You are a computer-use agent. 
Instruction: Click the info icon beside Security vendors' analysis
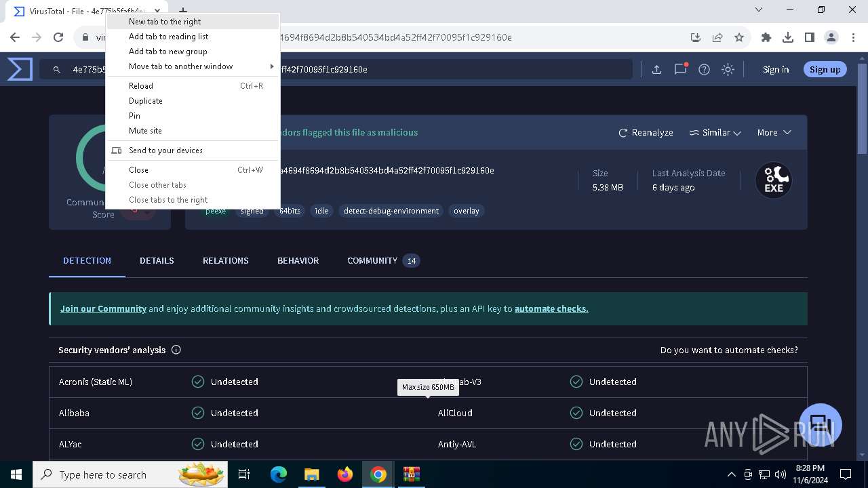(176, 350)
